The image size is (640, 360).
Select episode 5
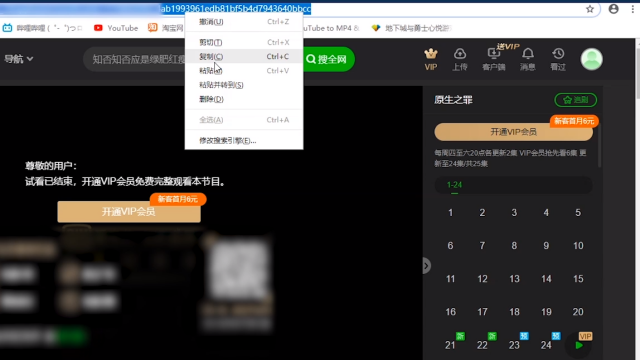578,213
